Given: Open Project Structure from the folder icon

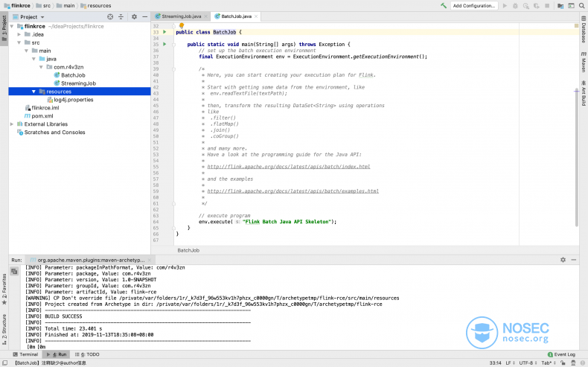Looking at the screenshot, I should click(x=560, y=6).
